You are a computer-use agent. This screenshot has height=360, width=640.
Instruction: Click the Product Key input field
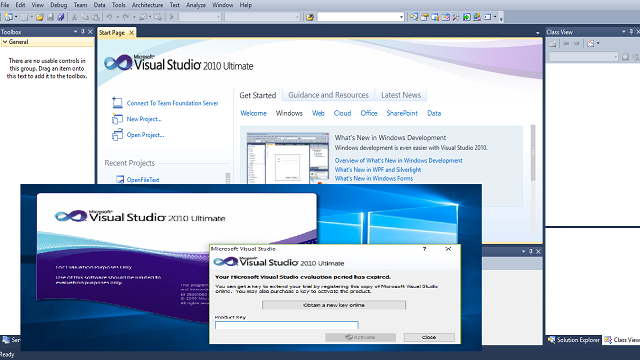click(x=287, y=325)
